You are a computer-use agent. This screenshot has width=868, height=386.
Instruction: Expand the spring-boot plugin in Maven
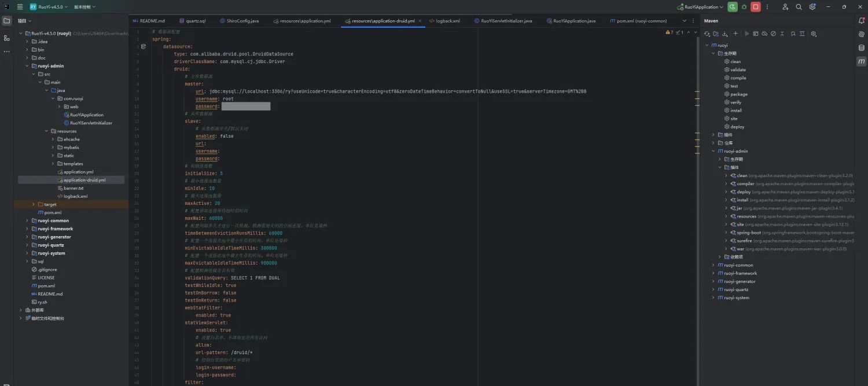pyautogui.click(x=726, y=233)
